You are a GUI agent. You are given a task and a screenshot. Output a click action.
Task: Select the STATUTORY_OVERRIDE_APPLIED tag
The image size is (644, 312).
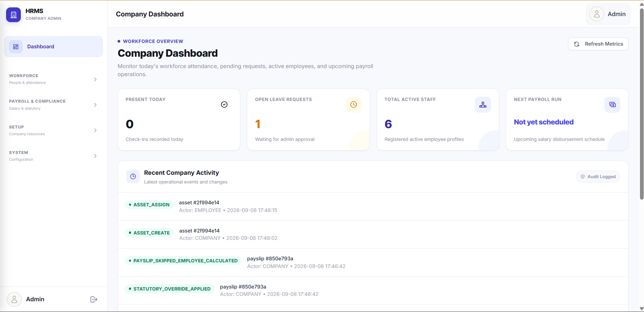[x=170, y=289]
